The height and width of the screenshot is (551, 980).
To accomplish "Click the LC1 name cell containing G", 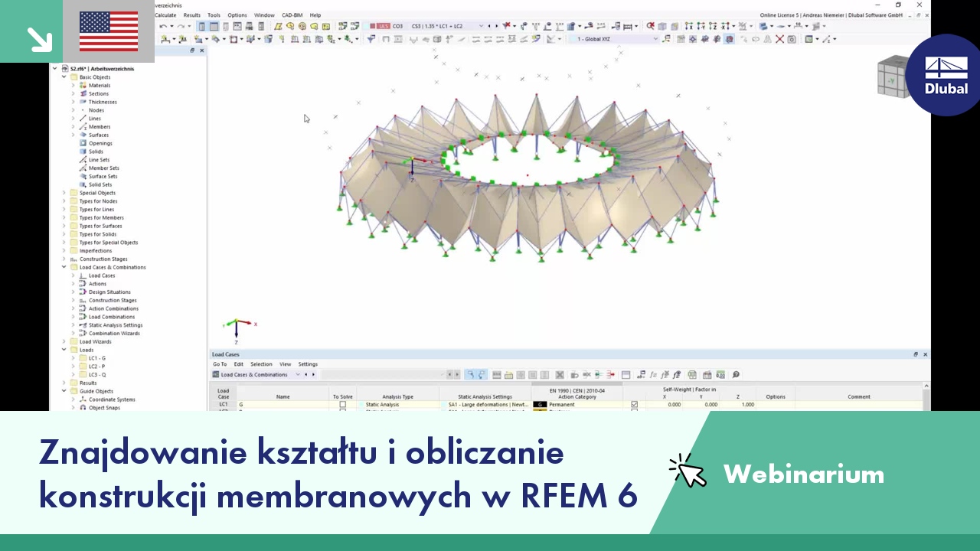I will (x=283, y=404).
